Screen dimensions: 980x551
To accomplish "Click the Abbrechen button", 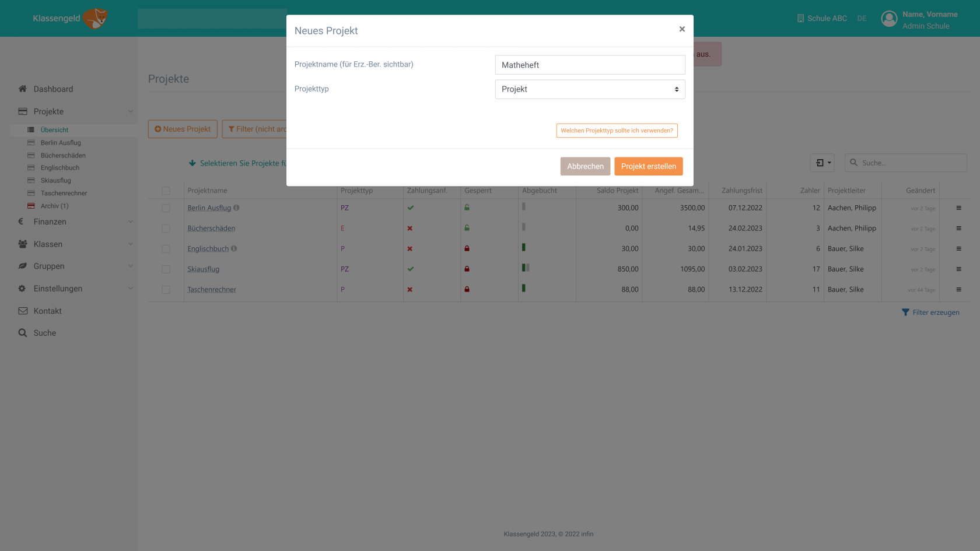I will click(x=585, y=166).
